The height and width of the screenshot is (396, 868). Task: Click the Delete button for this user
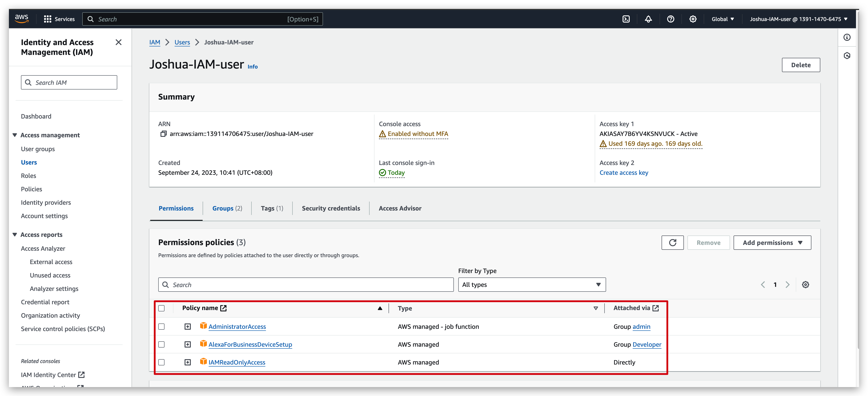click(801, 65)
